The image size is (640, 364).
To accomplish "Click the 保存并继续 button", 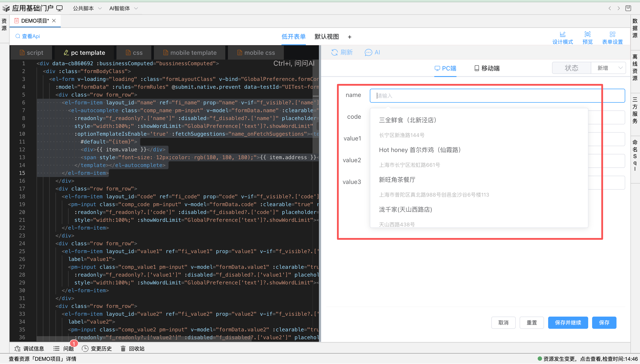I will (x=568, y=322).
